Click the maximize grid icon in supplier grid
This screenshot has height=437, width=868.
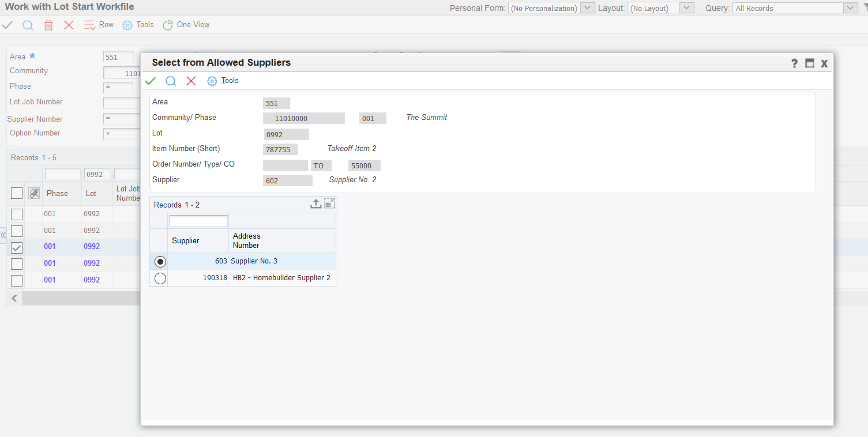(x=329, y=204)
